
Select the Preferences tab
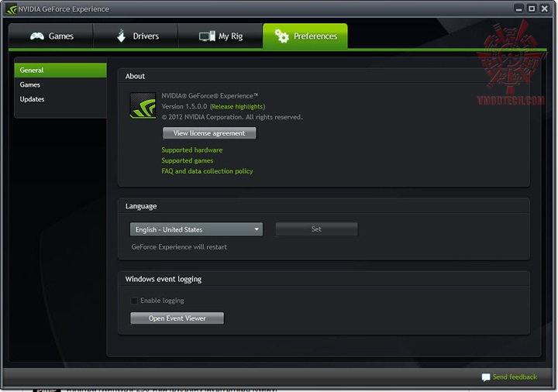coord(305,36)
